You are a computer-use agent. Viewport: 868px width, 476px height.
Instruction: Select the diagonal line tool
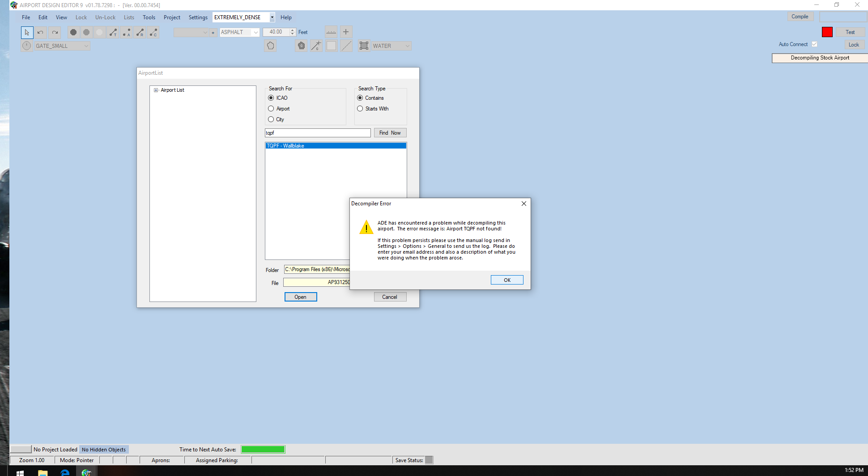pos(346,46)
